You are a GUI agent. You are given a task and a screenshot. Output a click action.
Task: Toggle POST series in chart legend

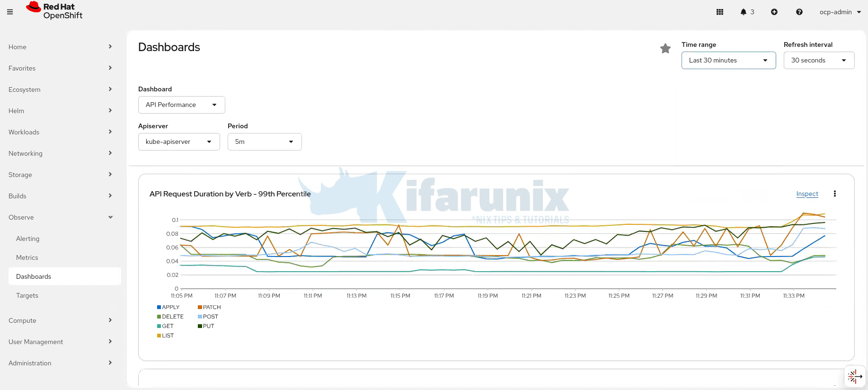click(x=208, y=317)
